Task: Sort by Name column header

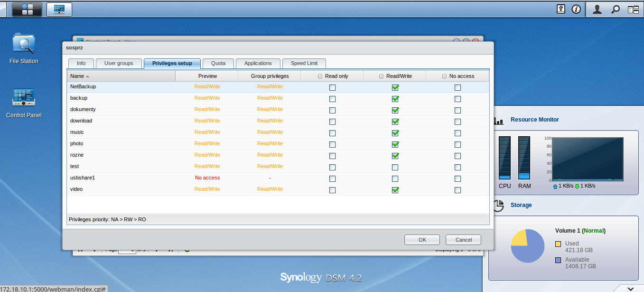Action: point(121,76)
